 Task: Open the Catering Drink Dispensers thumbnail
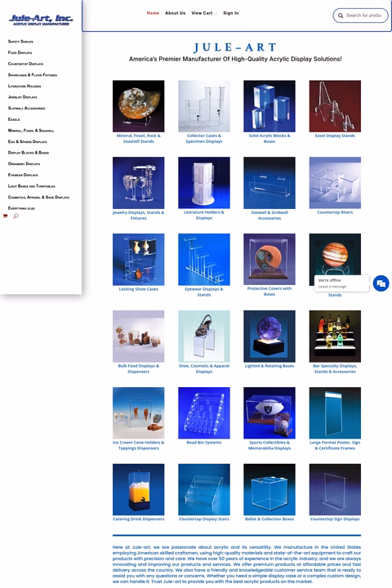[138, 489]
